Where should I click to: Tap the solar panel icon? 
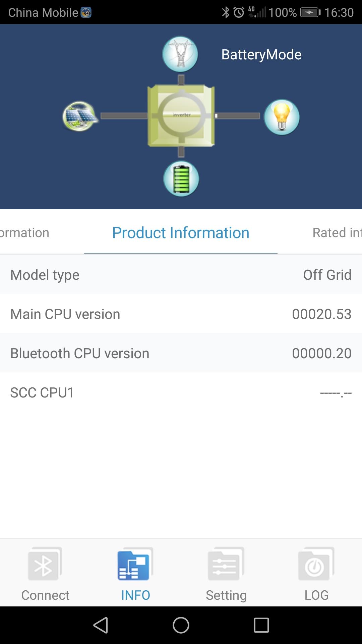pos(80,116)
